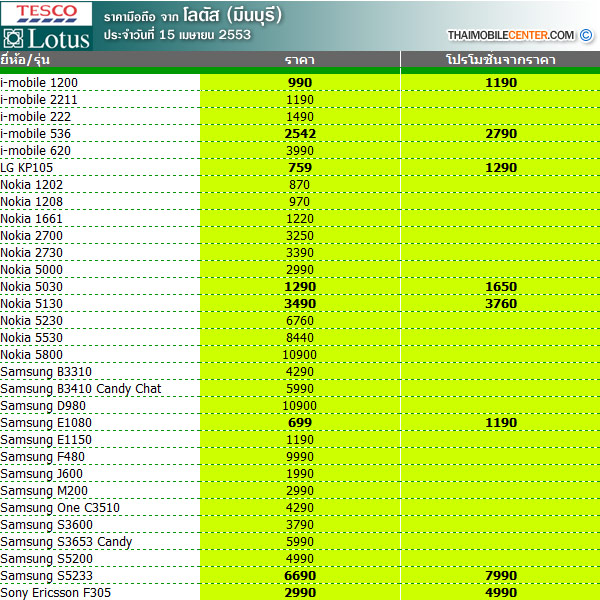The height and width of the screenshot is (600, 600).
Task: Select the i-mobile 222 row name
Action: (x=36, y=117)
